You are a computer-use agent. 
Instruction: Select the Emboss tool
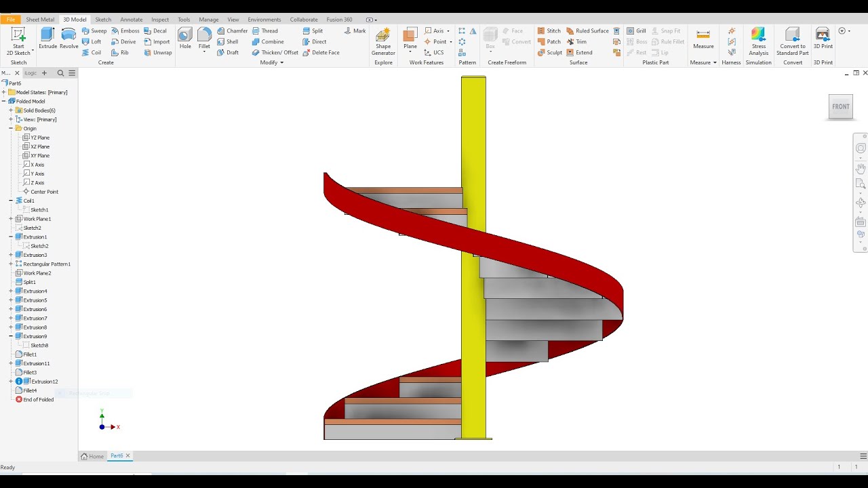coord(125,30)
